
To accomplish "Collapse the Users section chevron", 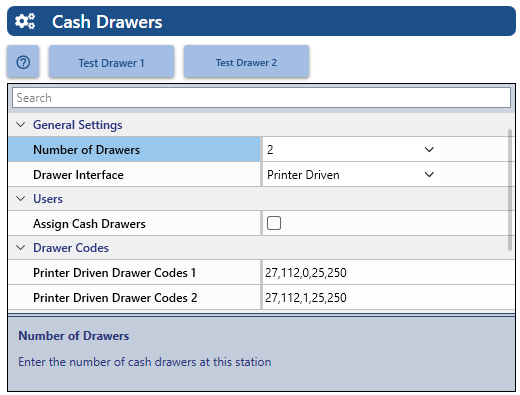I will (21, 199).
